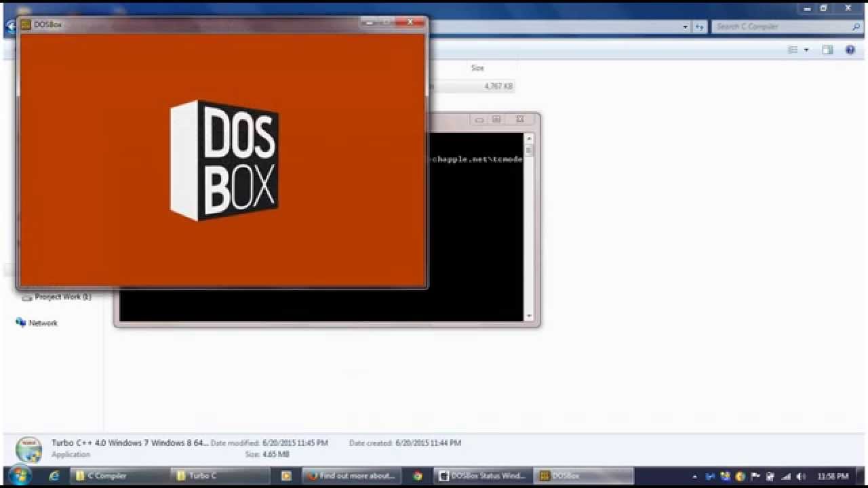The height and width of the screenshot is (488, 868).
Task: Switch to DOSBox Status Window taskbar item
Action: point(482,476)
